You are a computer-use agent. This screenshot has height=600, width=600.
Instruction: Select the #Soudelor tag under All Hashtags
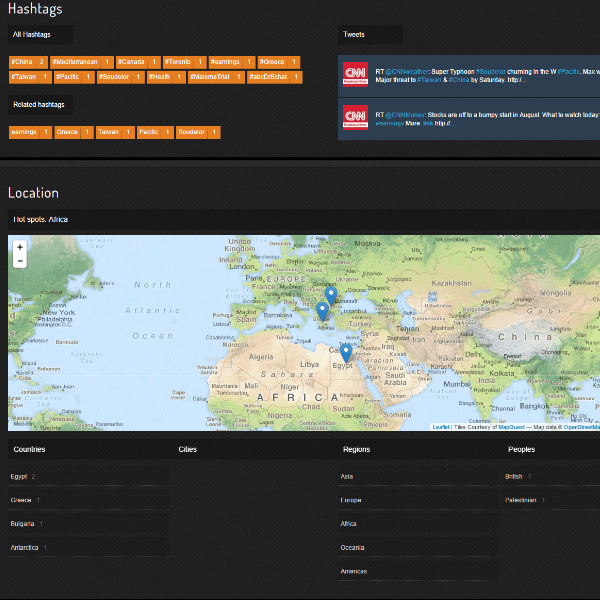click(x=121, y=77)
